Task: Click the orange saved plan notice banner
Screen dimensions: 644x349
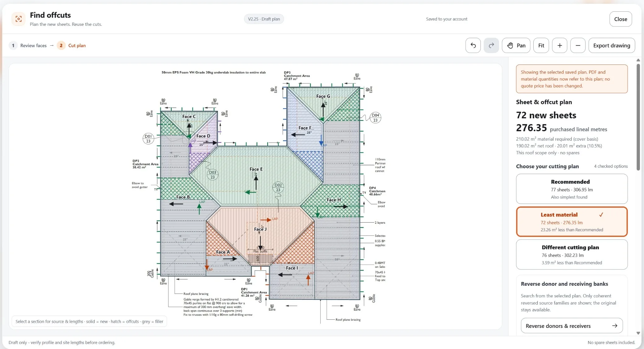Action: 571,79
